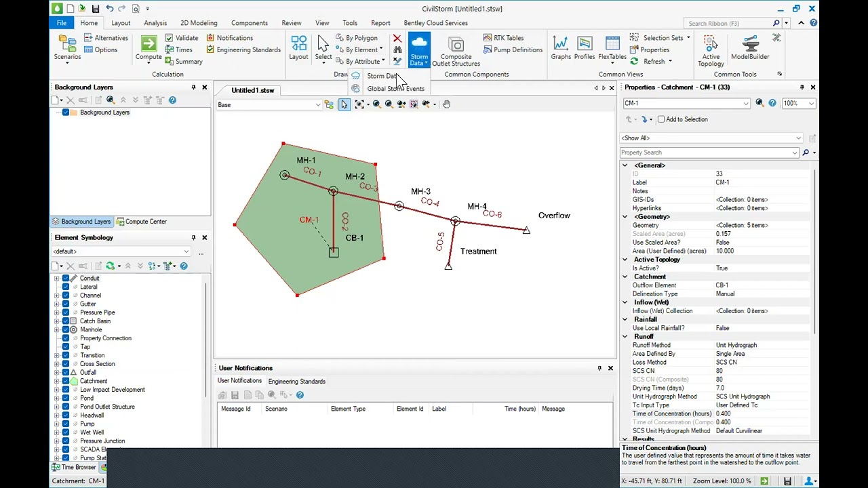This screenshot has height=488, width=868.
Task: Open the <Show All> filter dropdown
Action: [x=798, y=138]
